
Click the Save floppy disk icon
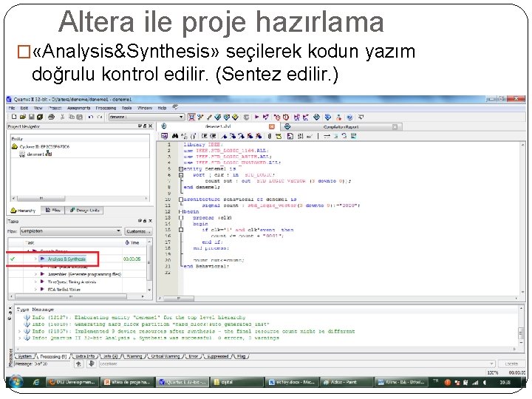click(x=31, y=117)
